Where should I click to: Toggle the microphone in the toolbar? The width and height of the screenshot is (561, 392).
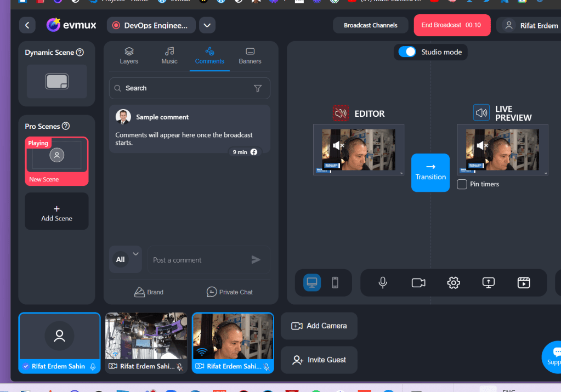[x=382, y=282]
